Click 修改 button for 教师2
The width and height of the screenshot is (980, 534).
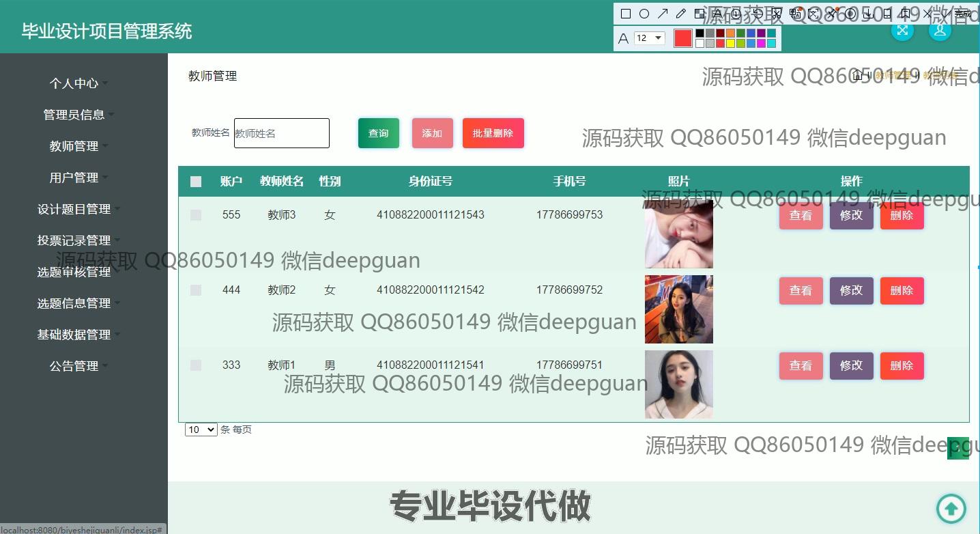[x=851, y=290]
